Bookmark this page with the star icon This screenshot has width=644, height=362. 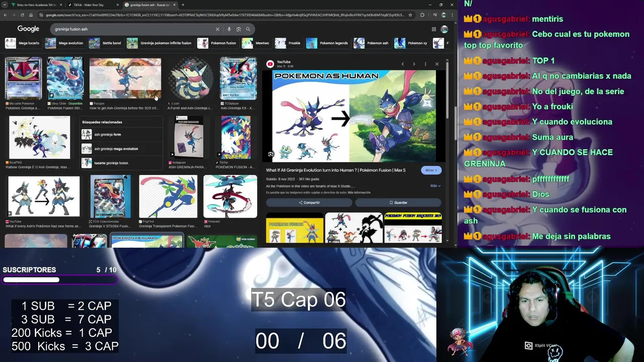(x=411, y=15)
